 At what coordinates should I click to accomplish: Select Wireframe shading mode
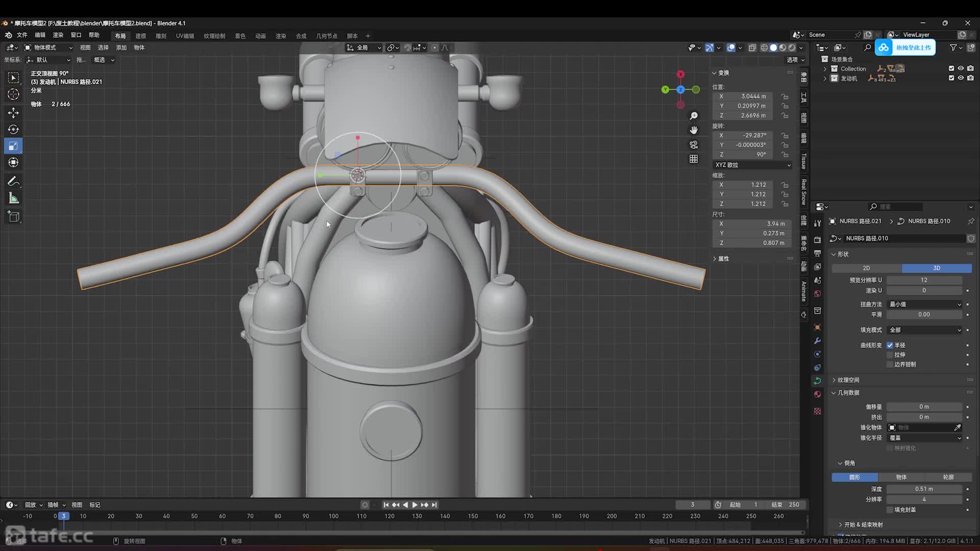(764, 47)
